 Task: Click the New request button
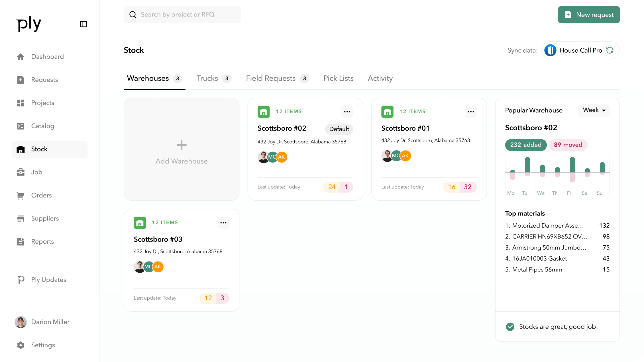click(x=589, y=15)
